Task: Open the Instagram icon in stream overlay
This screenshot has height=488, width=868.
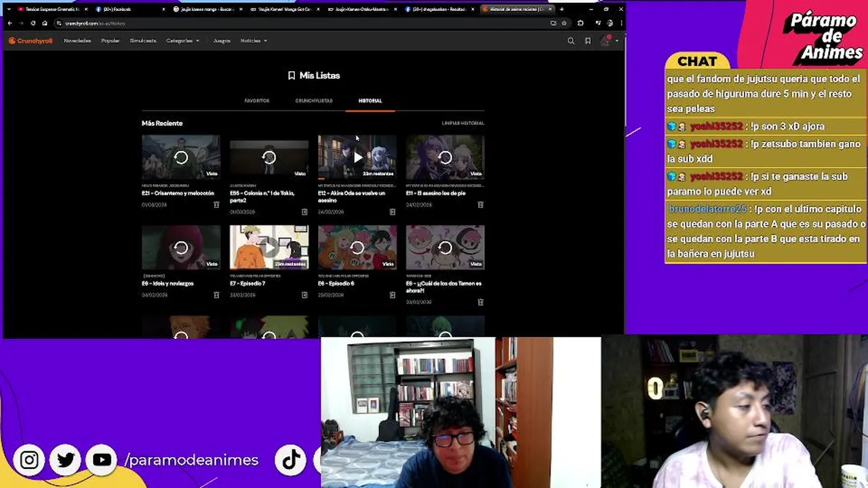Action: 29,460
